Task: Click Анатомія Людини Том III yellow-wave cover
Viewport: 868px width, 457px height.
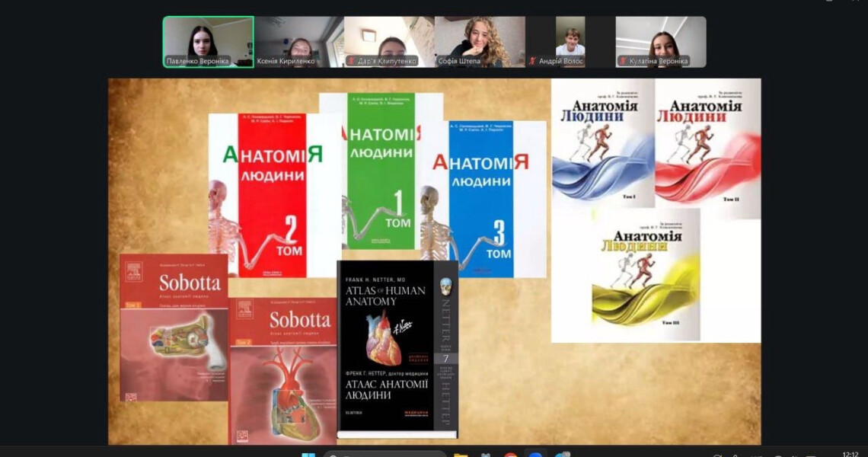Action: (646, 275)
